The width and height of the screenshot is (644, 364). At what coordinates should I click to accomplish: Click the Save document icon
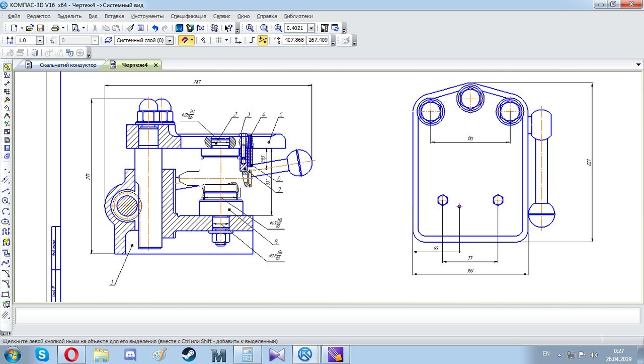pyautogui.click(x=40, y=28)
